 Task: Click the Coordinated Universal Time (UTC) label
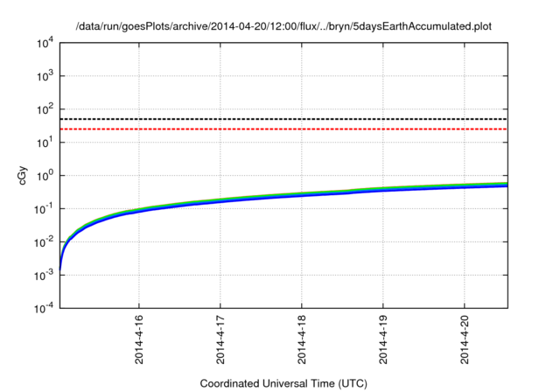[283, 383]
